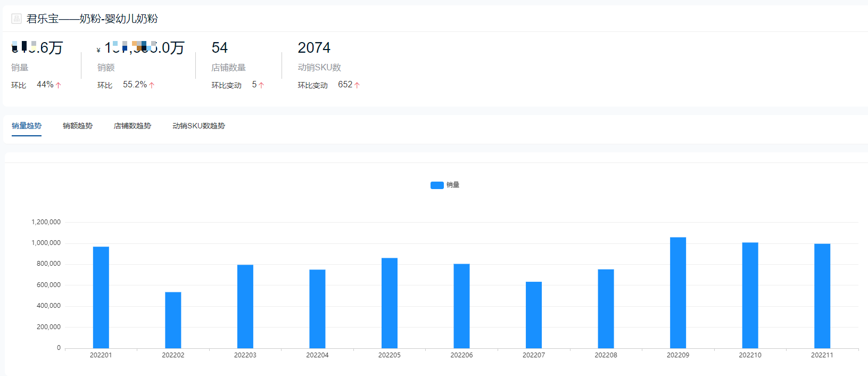Click the bar for 202209
The height and width of the screenshot is (376, 868).
677,293
